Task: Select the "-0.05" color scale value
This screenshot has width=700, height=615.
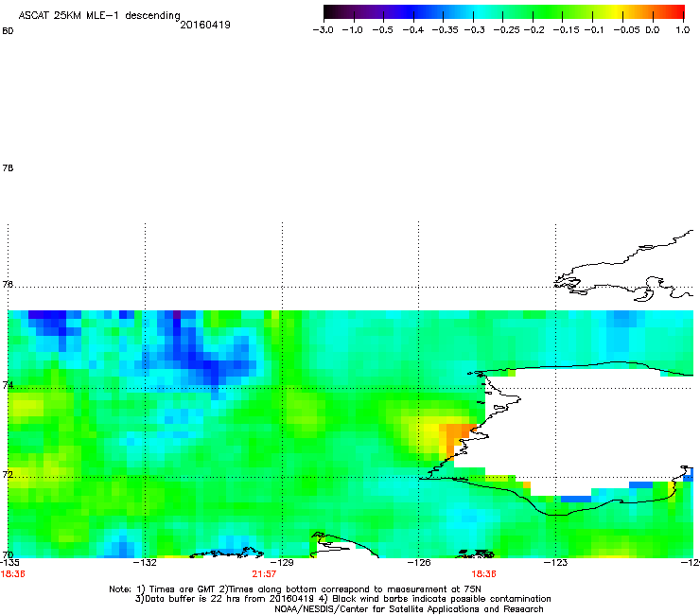Action: pos(627,30)
